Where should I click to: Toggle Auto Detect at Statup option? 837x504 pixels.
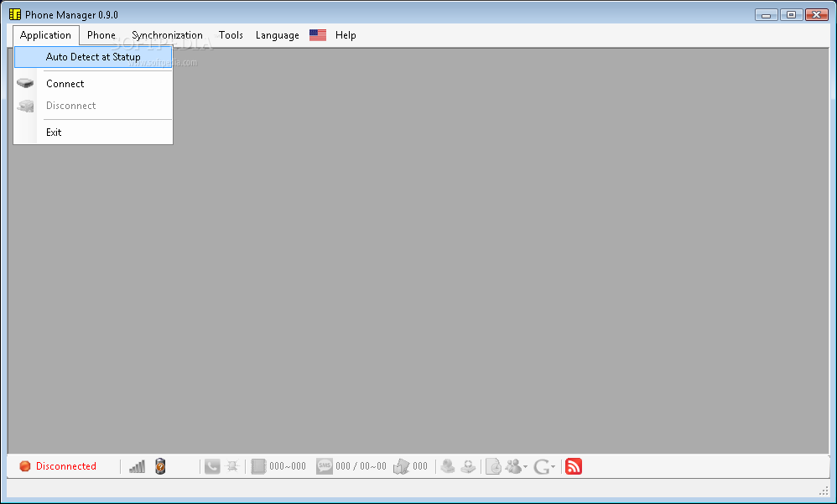pos(93,56)
